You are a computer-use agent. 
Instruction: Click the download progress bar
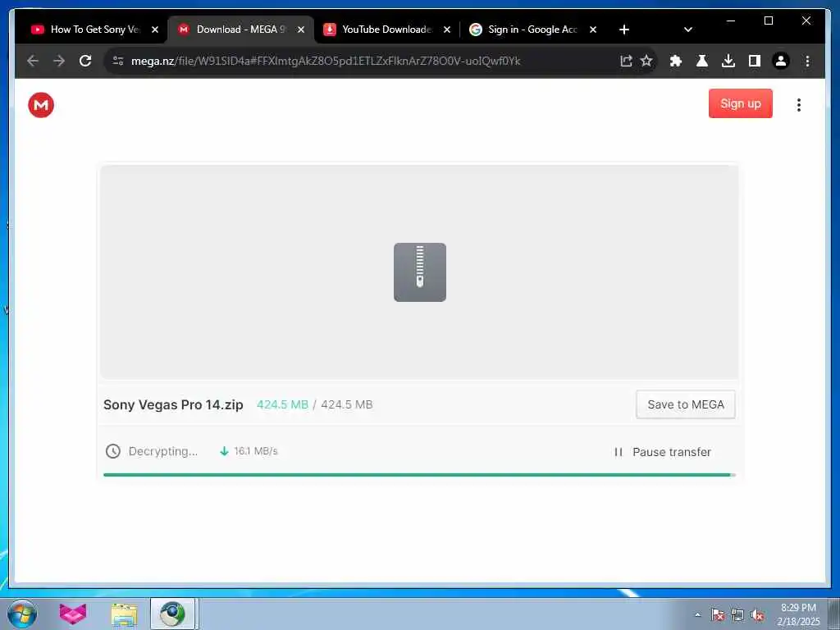coord(419,475)
